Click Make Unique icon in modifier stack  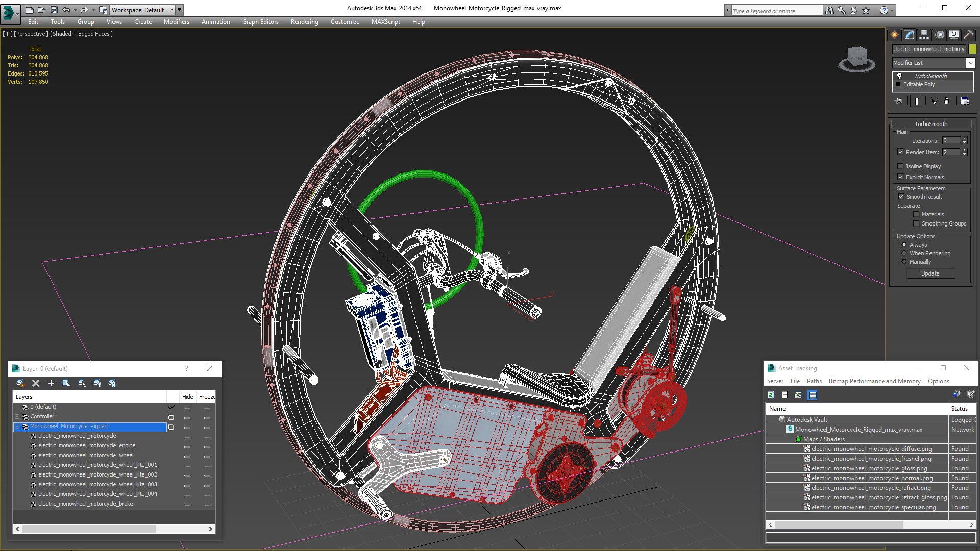(934, 101)
